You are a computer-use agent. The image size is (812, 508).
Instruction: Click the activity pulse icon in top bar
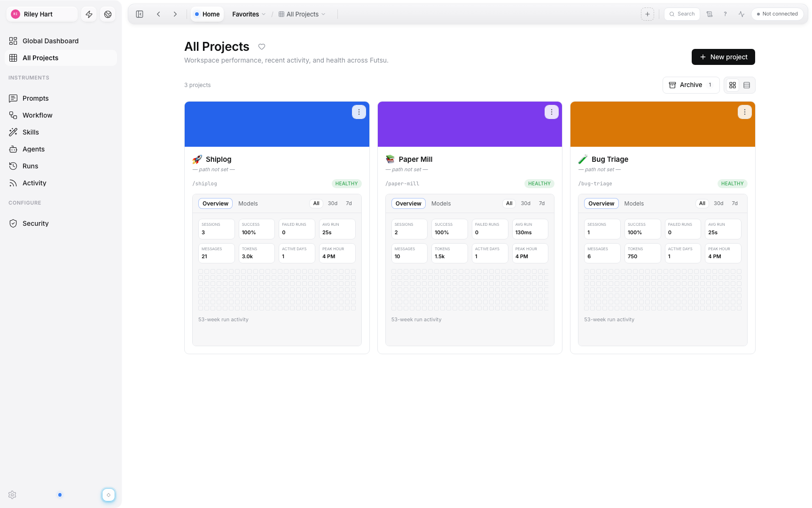point(741,14)
